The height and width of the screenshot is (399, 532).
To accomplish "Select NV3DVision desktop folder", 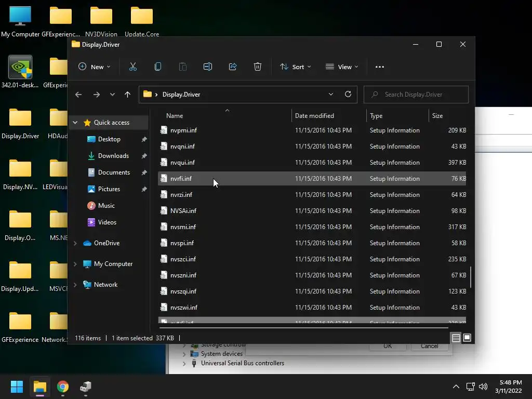I will [x=101, y=22].
